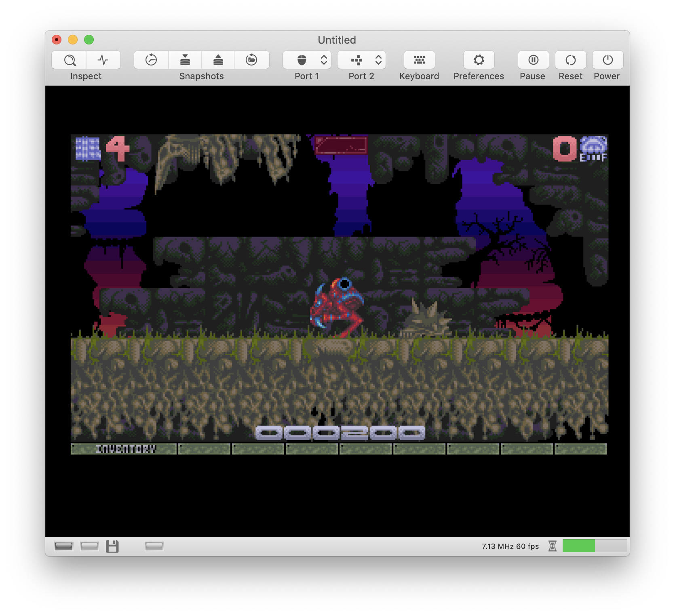Open the Port 1 mouse device dropdown
The width and height of the screenshot is (675, 616).
(x=307, y=60)
